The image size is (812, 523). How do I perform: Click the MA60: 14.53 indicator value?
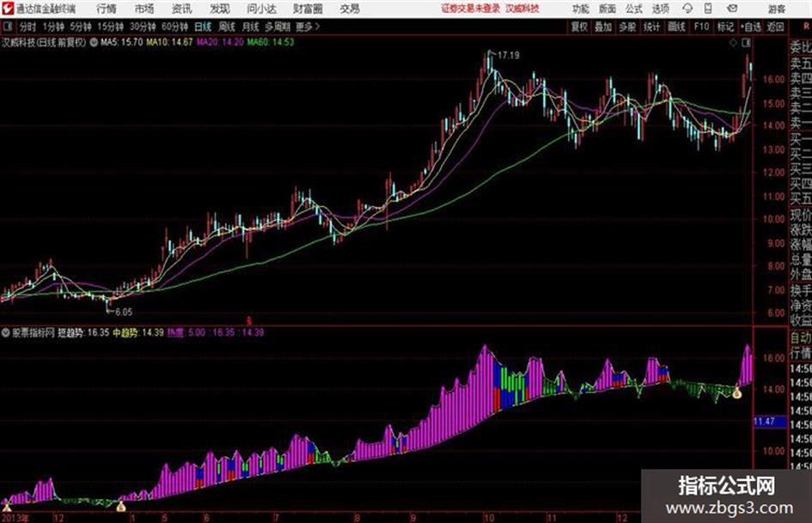pyautogui.click(x=271, y=42)
